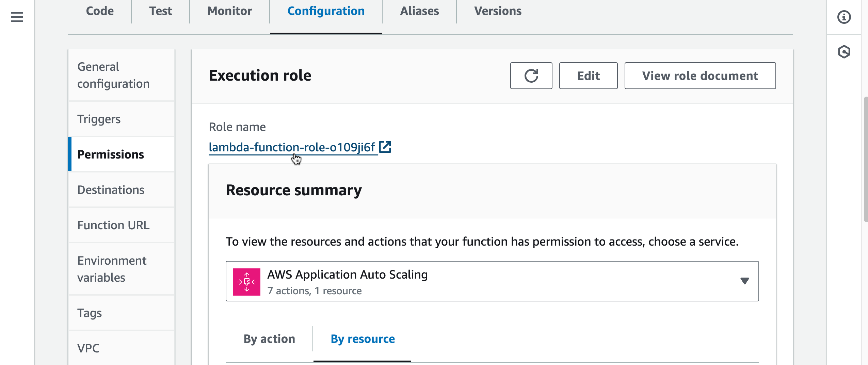
Task: Click the hexagon icon in right sidebar
Action: (844, 52)
